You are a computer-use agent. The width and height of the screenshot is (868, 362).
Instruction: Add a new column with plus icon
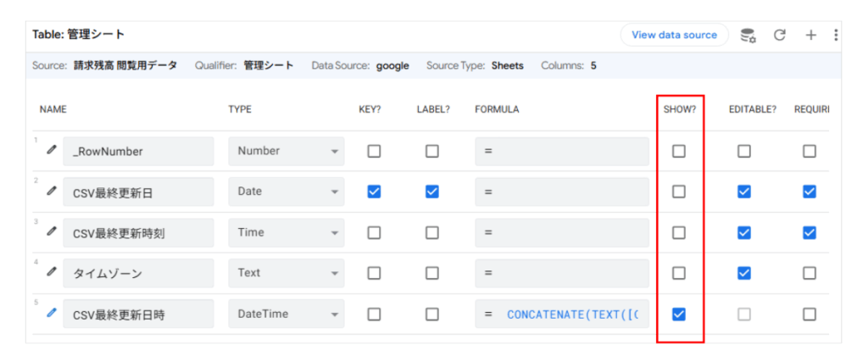810,35
